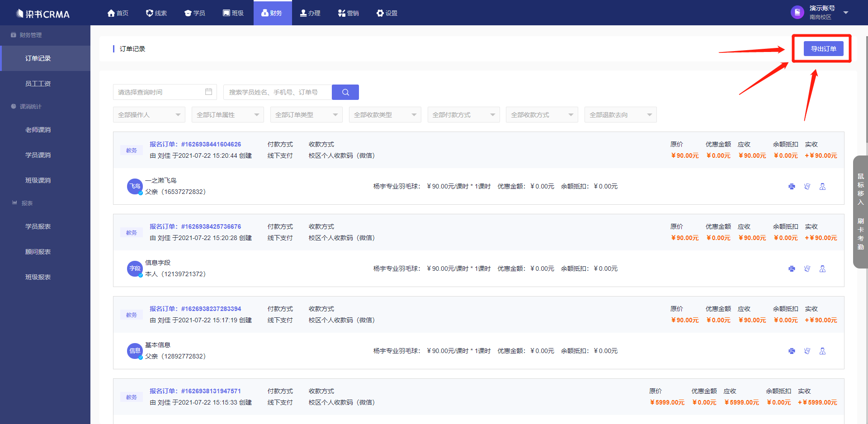Click the 南岗校区 campus label
The width and height of the screenshot is (868, 424).
pyautogui.click(x=821, y=17)
